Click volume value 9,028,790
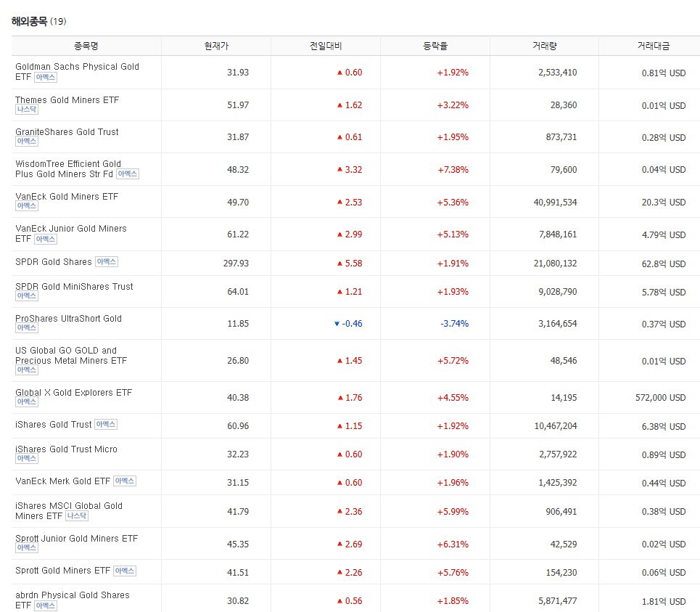 pyautogui.click(x=558, y=291)
